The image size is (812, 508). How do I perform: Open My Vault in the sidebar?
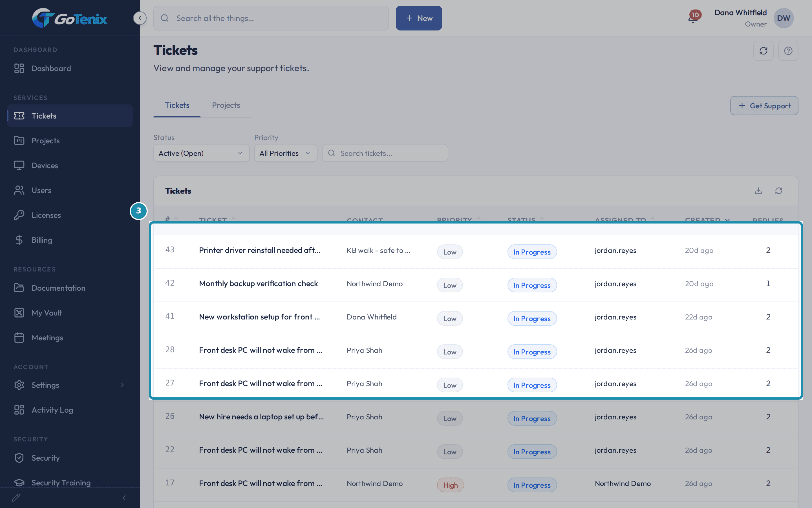(x=70, y=313)
